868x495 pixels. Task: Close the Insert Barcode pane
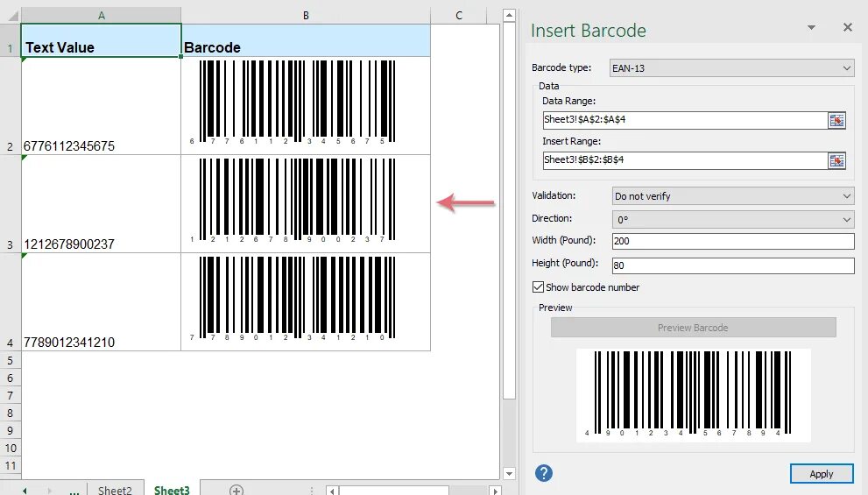[848, 27]
